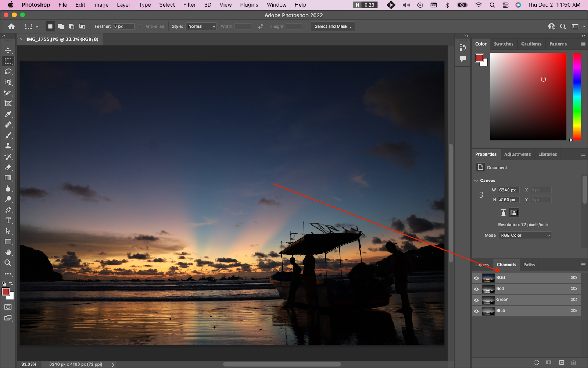The image size is (588, 368).
Task: Open the Filter menu
Action: click(x=189, y=5)
